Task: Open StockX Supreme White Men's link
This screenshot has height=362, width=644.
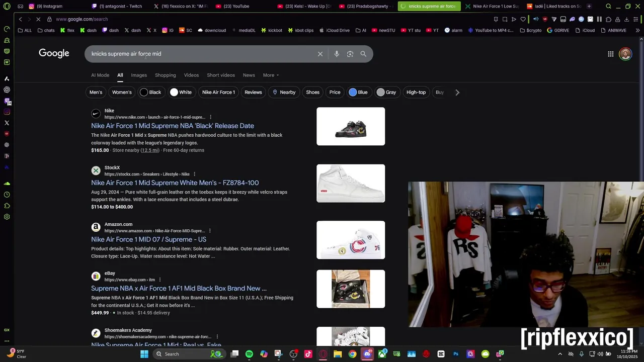Action: pyautogui.click(x=175, y=183)
